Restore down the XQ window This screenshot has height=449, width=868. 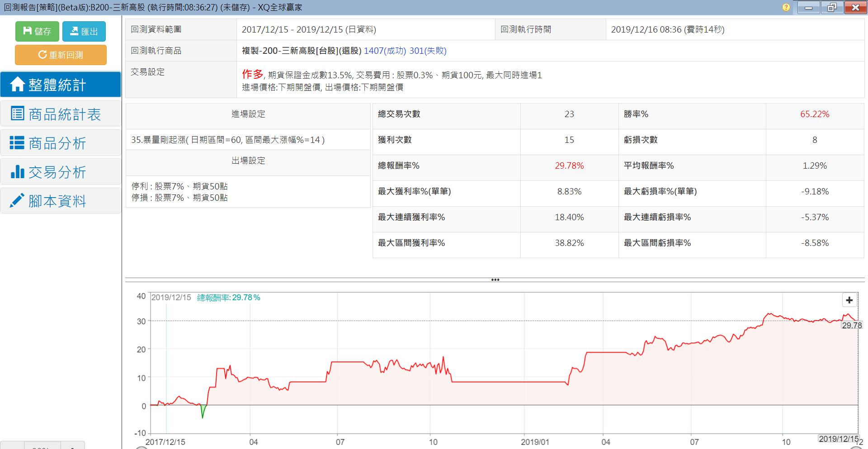pos(832,7)
